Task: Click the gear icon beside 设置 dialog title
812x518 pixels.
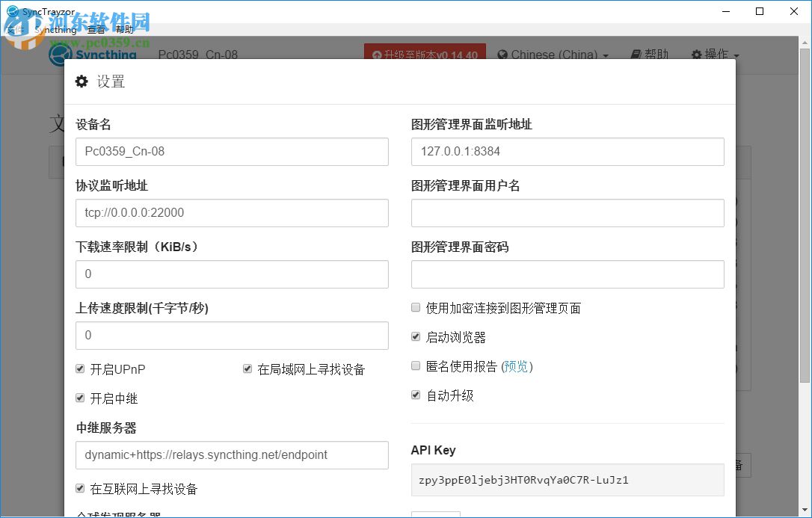Action: 81,82
